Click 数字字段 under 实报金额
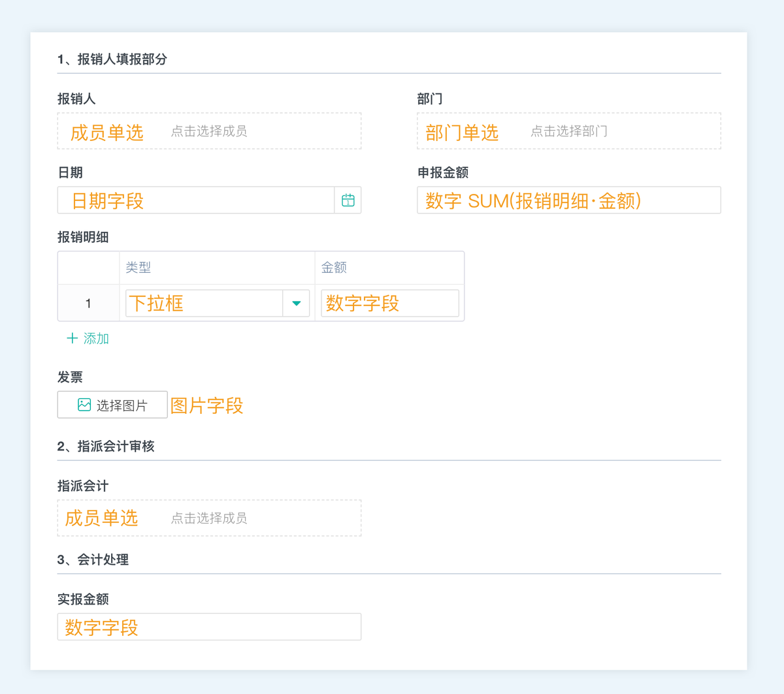784x694 pixels. (x=209, y=627)
